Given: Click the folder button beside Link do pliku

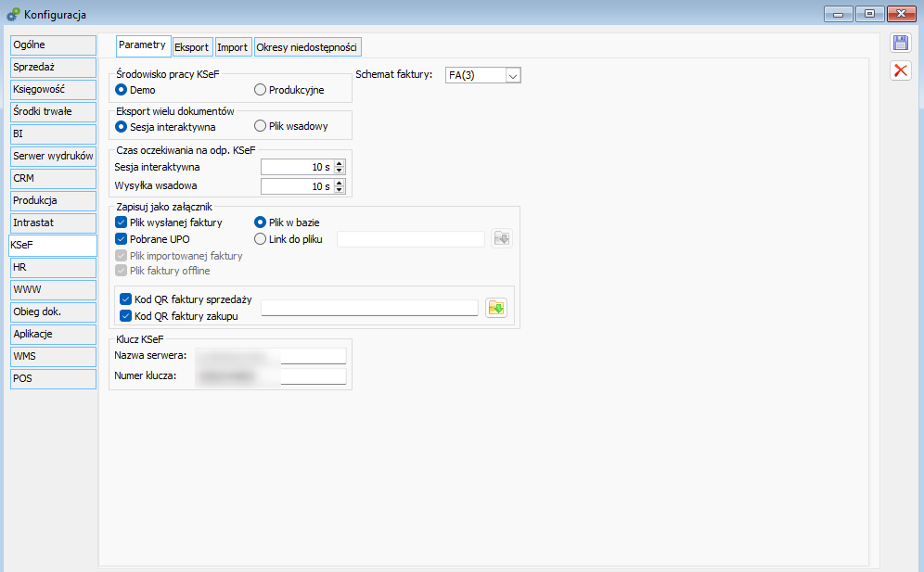Looking at the screenshot, I should click(x=502, y=238).
